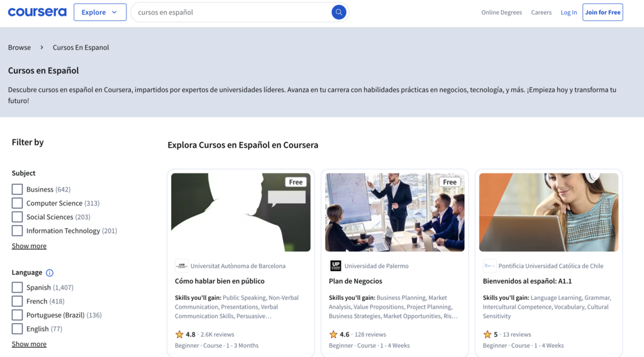Click the Free badge on Plan de Negocios
This screenshot has height=357, width=644.
pos(450,182)
